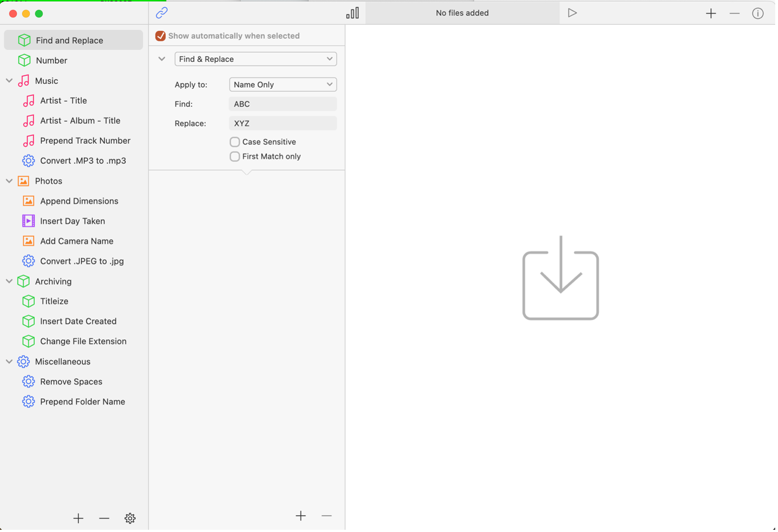Image resolution: width=778 pixels, height=532 pixels.
Task: Click the Insert Day Taken film icon
Action: pyautogui.click(x=29, y=222)
